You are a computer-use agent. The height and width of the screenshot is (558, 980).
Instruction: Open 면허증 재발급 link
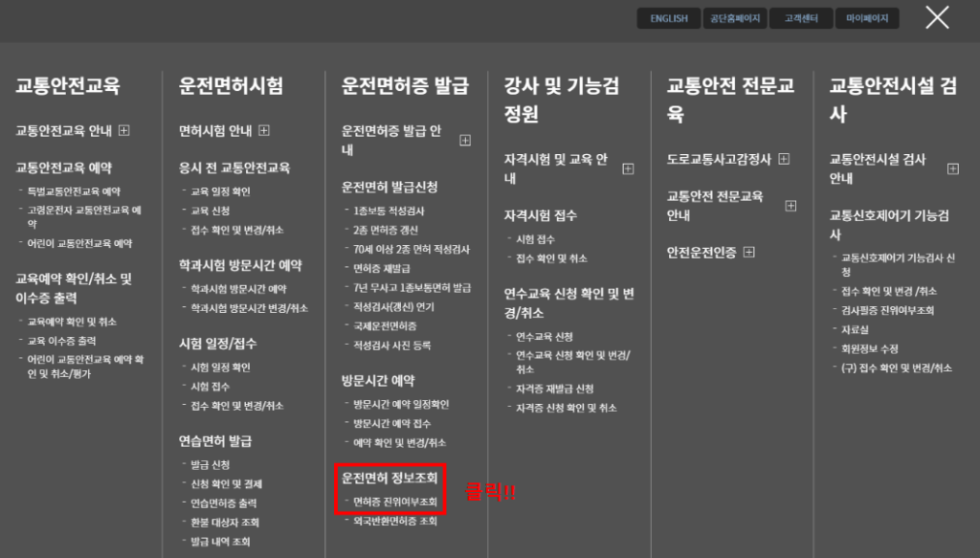[382, 268]
